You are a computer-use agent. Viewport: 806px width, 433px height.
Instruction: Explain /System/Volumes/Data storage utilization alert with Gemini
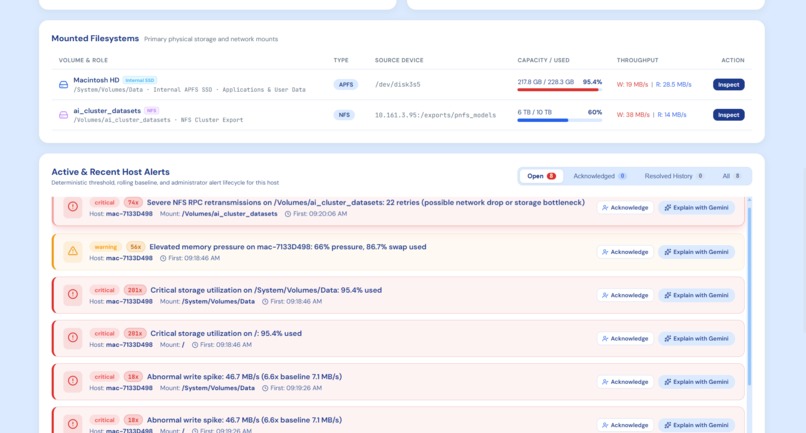pyautogui.click(x=697, y=295)
